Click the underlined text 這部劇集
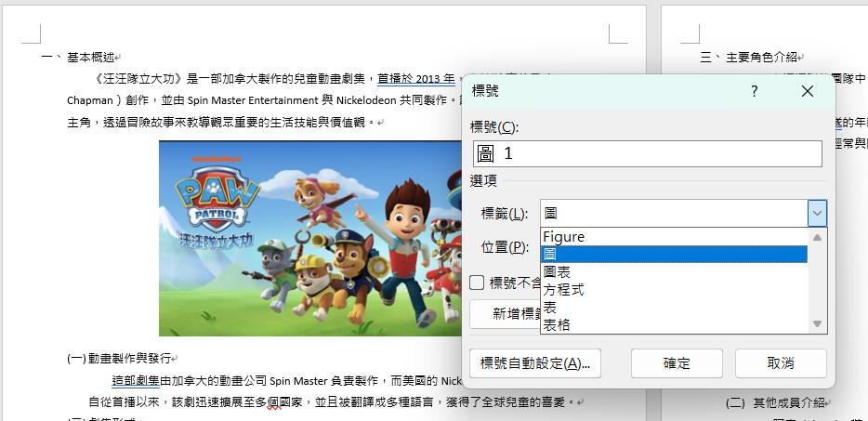Image resolution: width=868 pixels, height=421 pixels. [x=136, y=381]
